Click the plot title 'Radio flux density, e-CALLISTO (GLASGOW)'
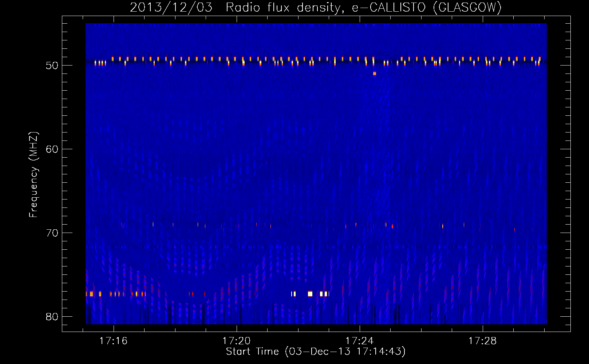The width and height of the screenshot is (589, 364). click(x=364, y=7)
